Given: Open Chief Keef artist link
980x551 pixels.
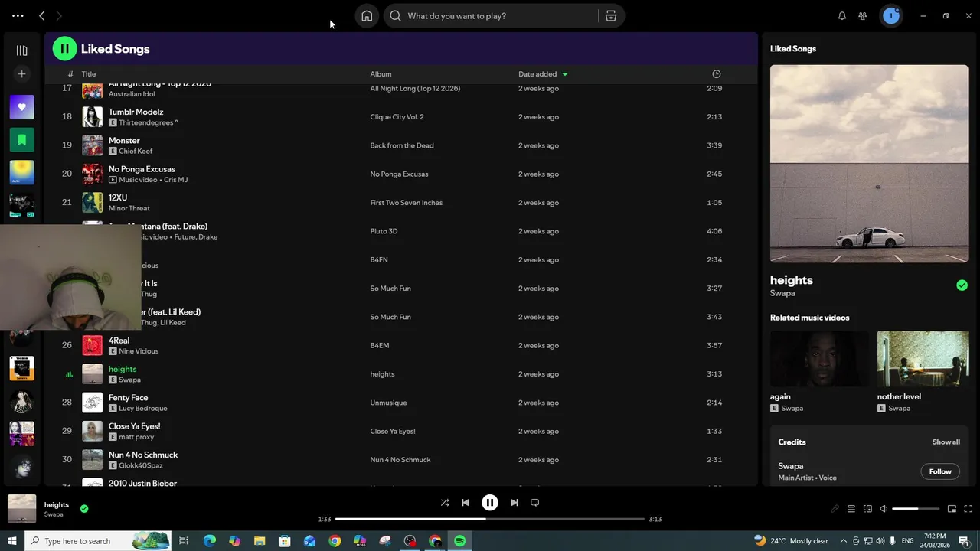Looking at the screenshot, I should click(136, 151).
